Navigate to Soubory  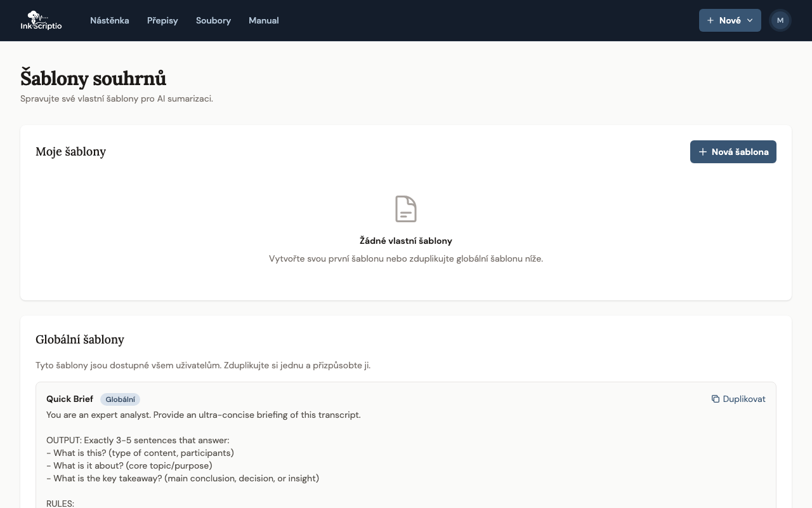pyautogui.click(x=213, y=20)
